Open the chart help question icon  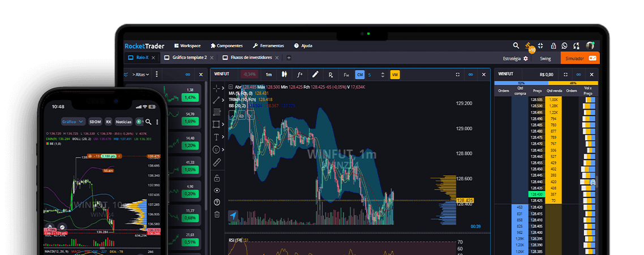(x=217, y=202)
